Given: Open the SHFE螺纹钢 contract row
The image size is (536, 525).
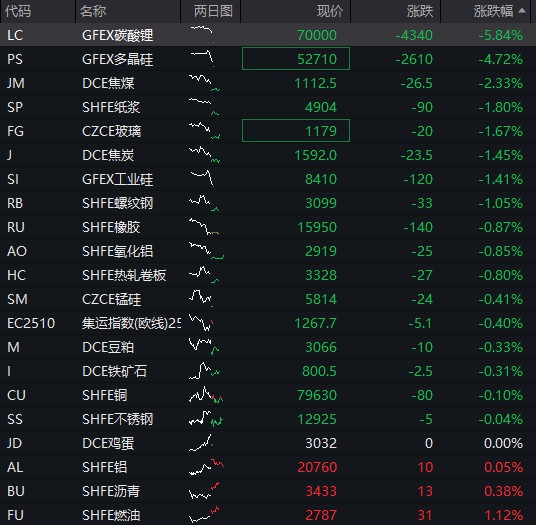Looking at the screenshot, I should point(268,203).
